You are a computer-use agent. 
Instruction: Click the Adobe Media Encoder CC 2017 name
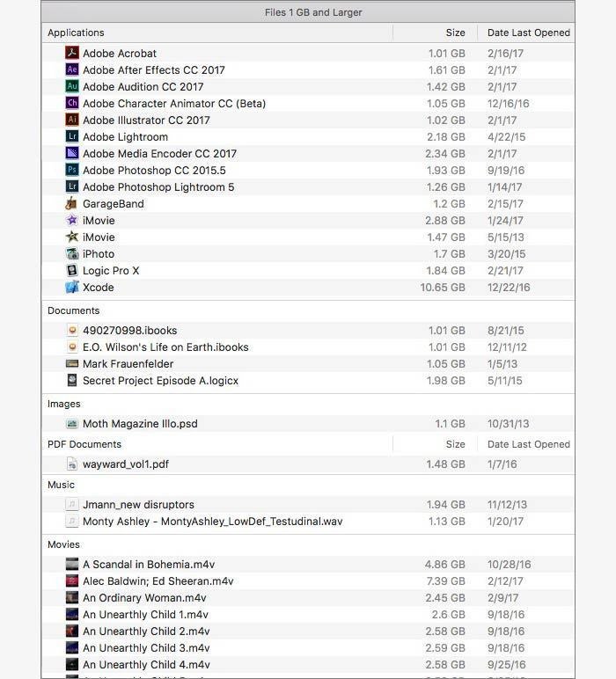point(159,154)
